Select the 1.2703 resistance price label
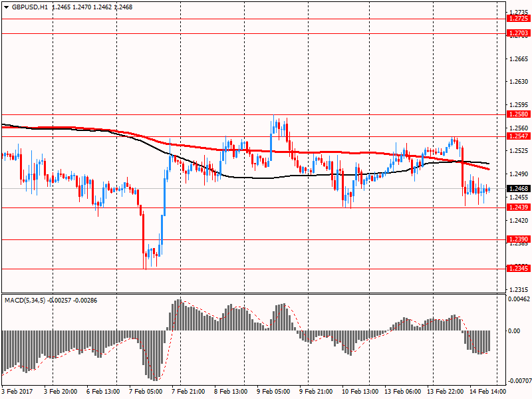 point(518,33)
